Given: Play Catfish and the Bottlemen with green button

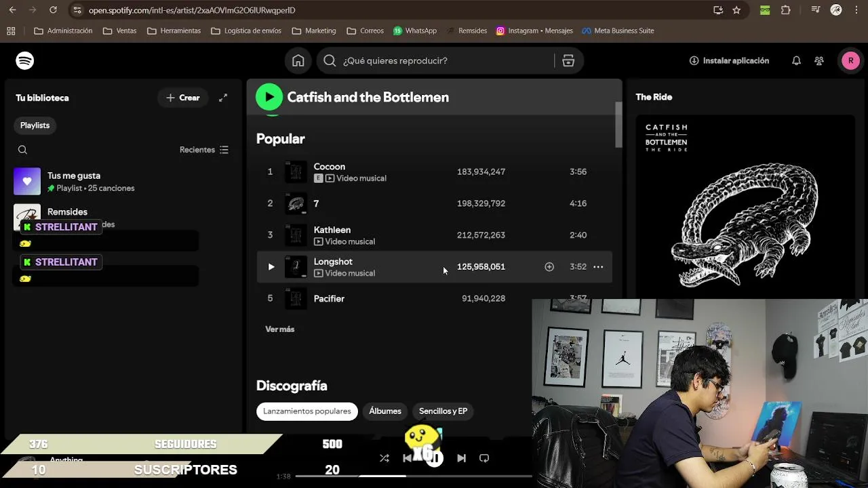Looking at the screenshot, I should point(269,97).
